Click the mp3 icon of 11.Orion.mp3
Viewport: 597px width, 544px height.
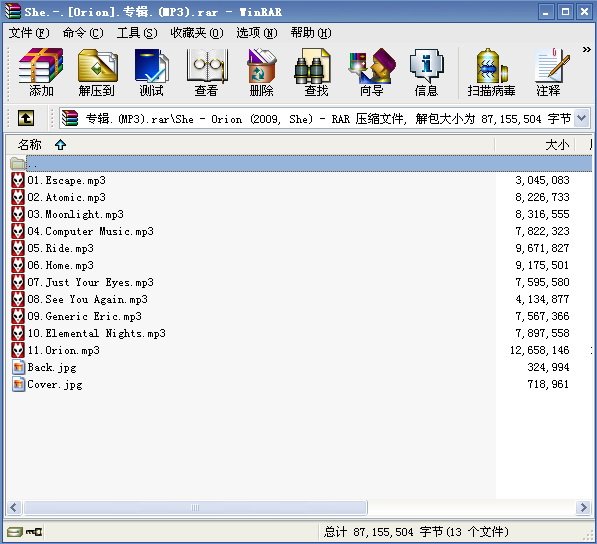coord(18,350)
